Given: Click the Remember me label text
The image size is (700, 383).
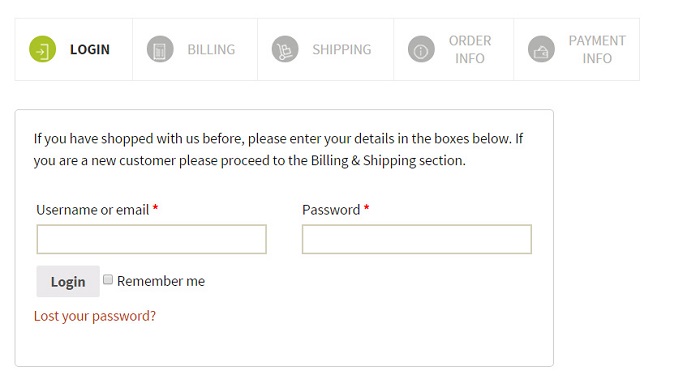Looking at the screenshot, I should click(161, 281).
